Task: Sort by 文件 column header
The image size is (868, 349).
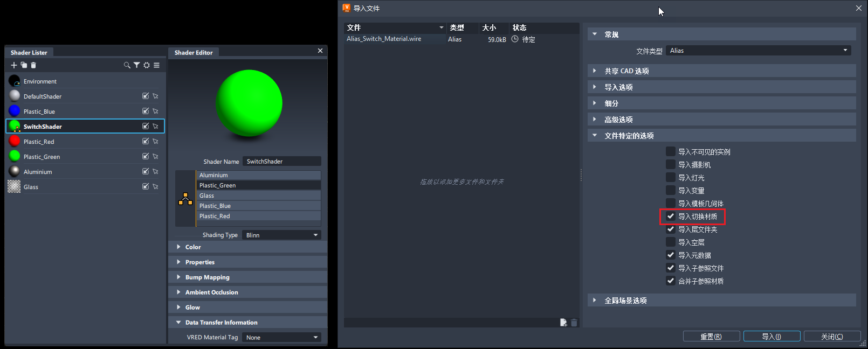Action: [x=395, y=27]
